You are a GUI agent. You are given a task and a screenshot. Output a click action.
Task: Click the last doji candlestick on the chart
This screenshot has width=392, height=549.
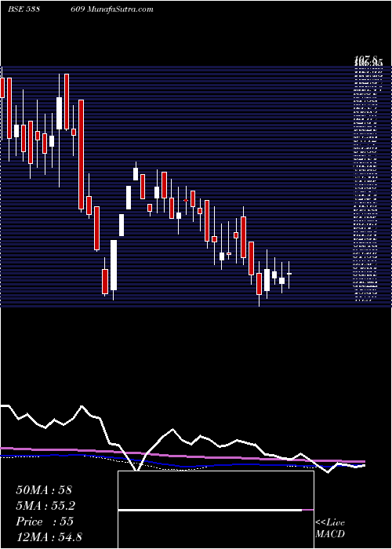(289, 274)
